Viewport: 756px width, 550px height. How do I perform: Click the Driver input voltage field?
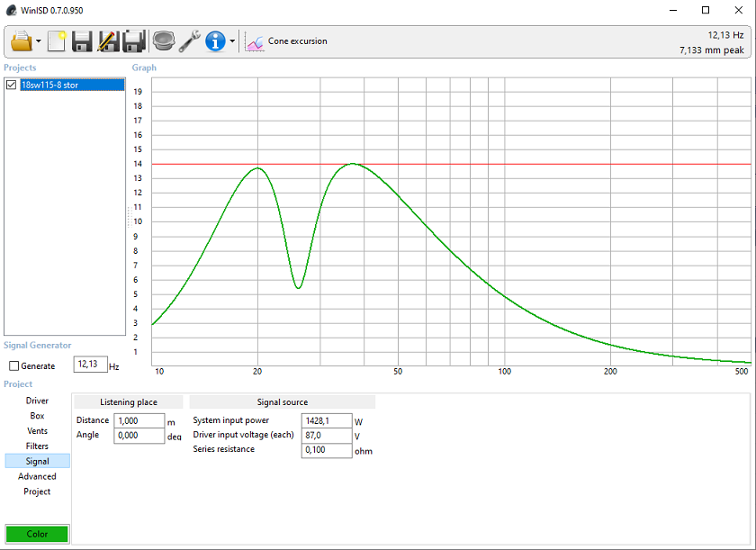pos(327,436)
